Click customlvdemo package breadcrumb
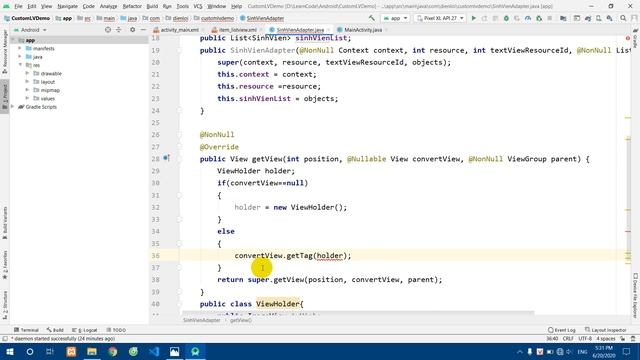Viewport: 640px width, 360px height. point(217,18)
